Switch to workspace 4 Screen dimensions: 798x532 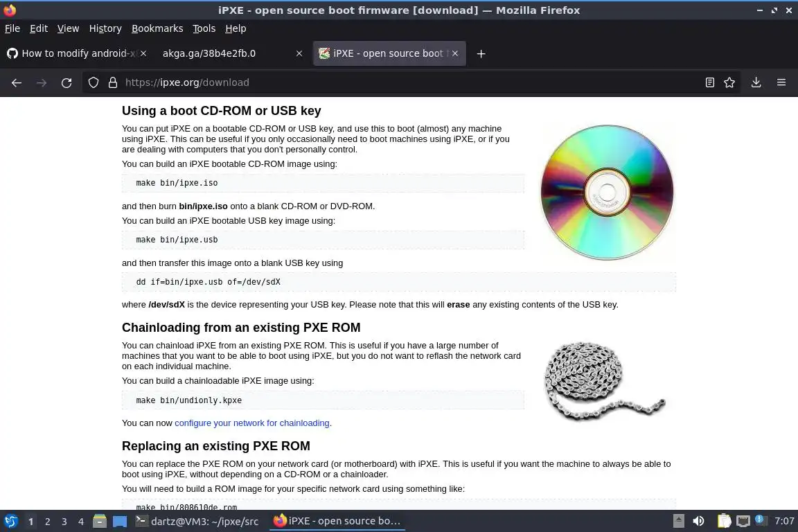tap(81, 522)
